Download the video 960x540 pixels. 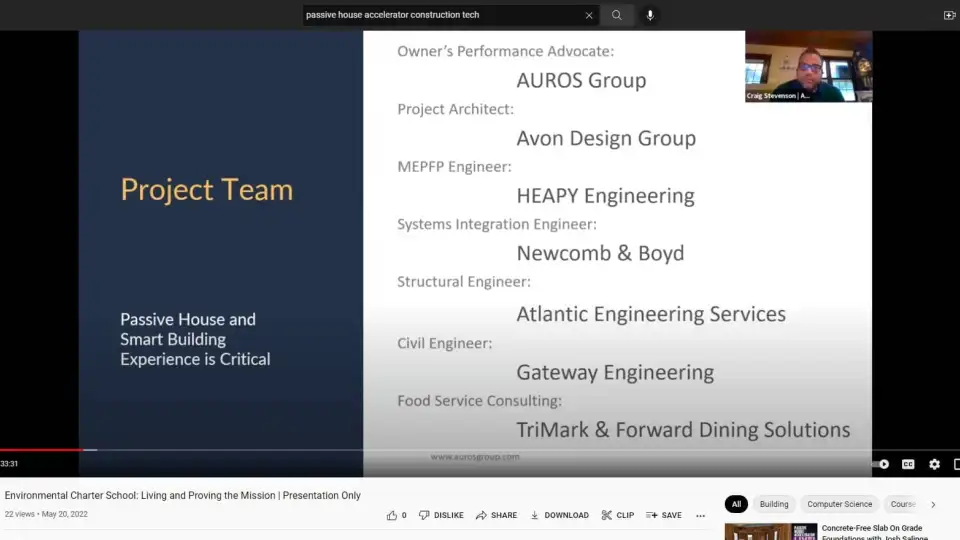click(559, 515)
